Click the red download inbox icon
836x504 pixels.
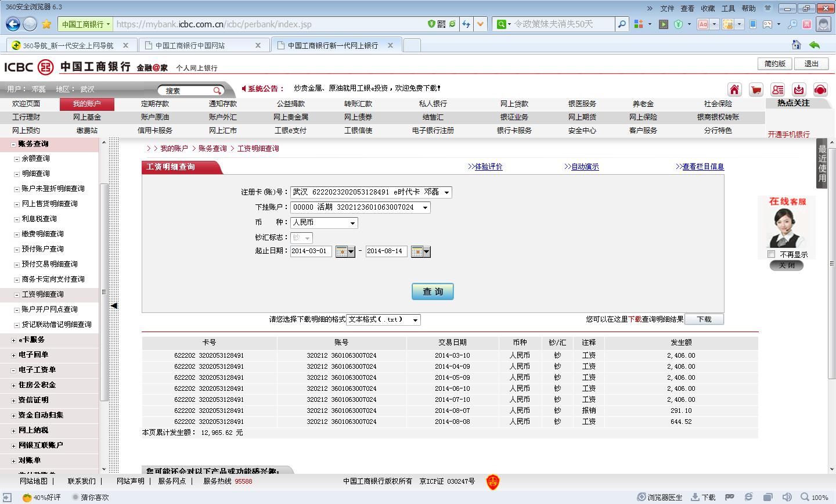click(x=799, y=89)
